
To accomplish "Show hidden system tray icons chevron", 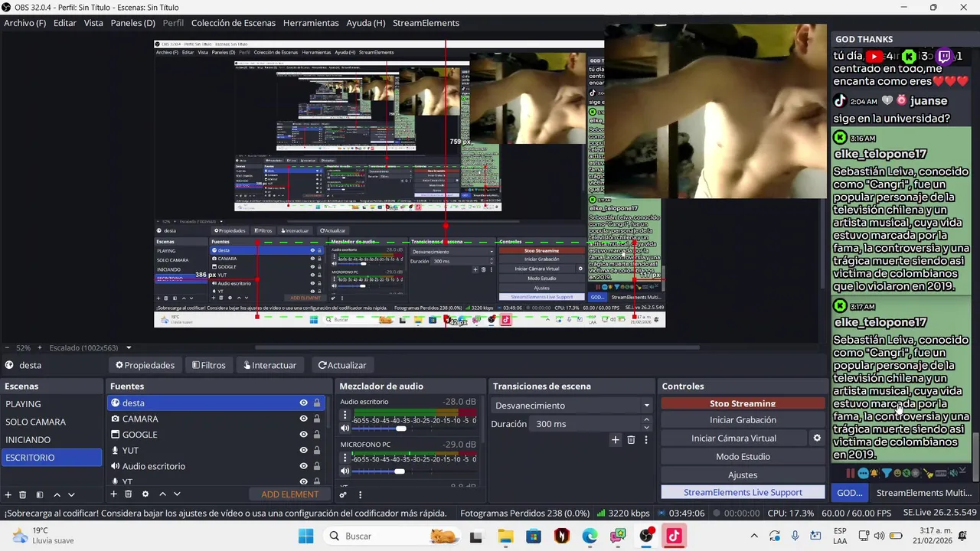I will click(x=754, y=536).
